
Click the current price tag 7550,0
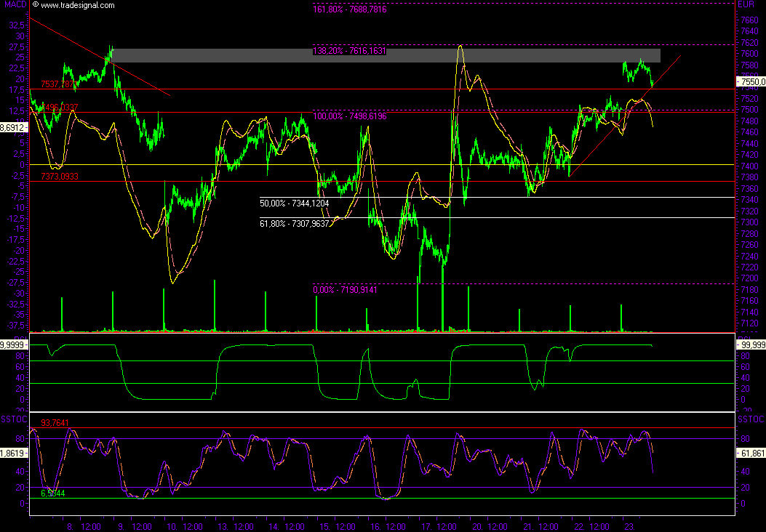pos(751,82)
